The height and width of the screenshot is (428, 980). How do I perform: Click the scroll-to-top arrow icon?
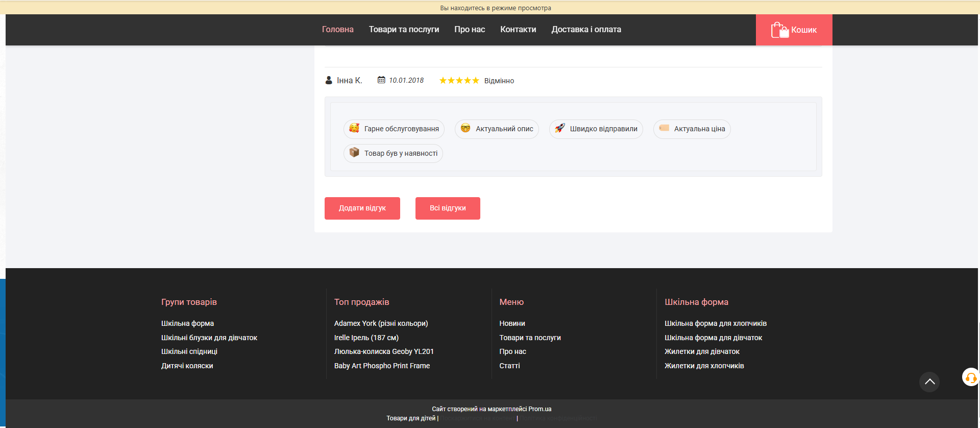(929, 382)
